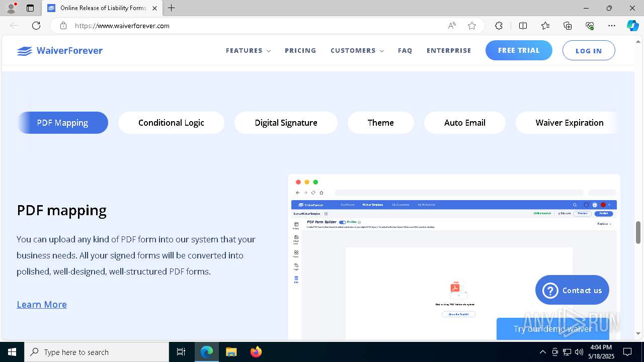644x362 pixels.
Task: Launch the Copilot sidebar icon
Action: 632,26
